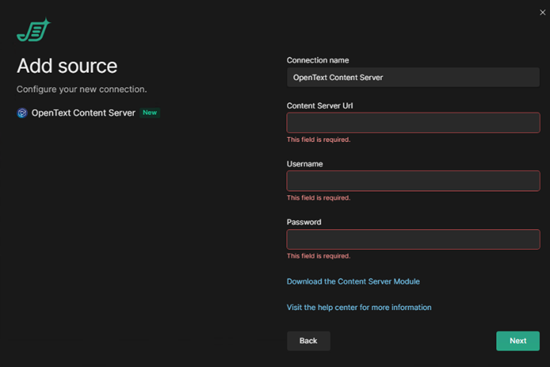
Task: Visit the help center for more information
Action: (359, 307)
